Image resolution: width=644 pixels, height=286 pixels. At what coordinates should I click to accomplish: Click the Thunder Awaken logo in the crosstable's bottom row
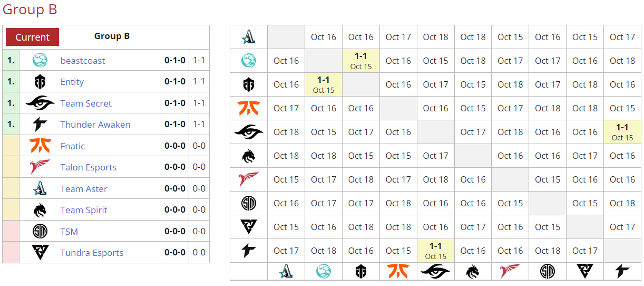pos(622,271)
